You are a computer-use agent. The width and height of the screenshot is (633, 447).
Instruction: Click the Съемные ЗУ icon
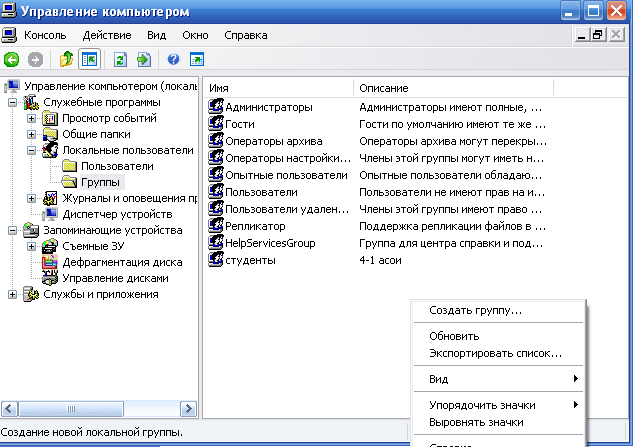(50, 246)
